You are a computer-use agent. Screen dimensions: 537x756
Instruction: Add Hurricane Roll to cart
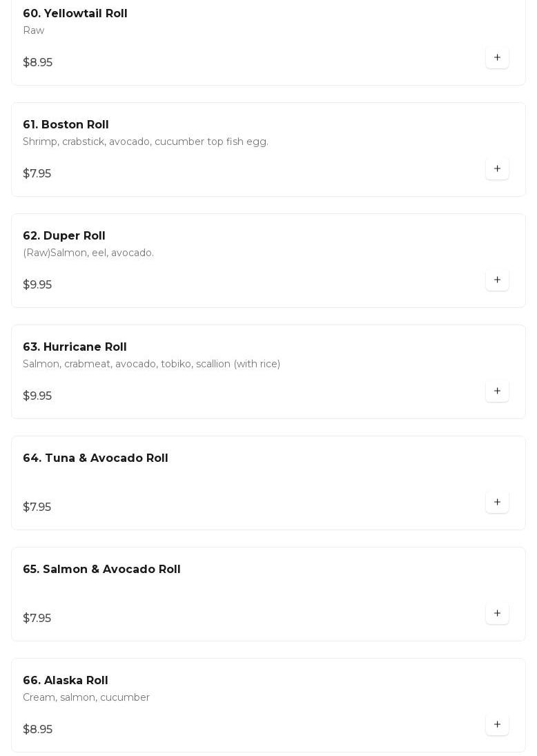click(x=497, y=391)
